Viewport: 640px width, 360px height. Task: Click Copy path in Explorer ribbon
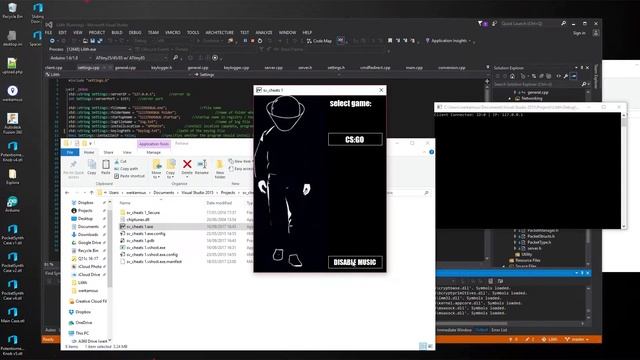coord(127,169)
